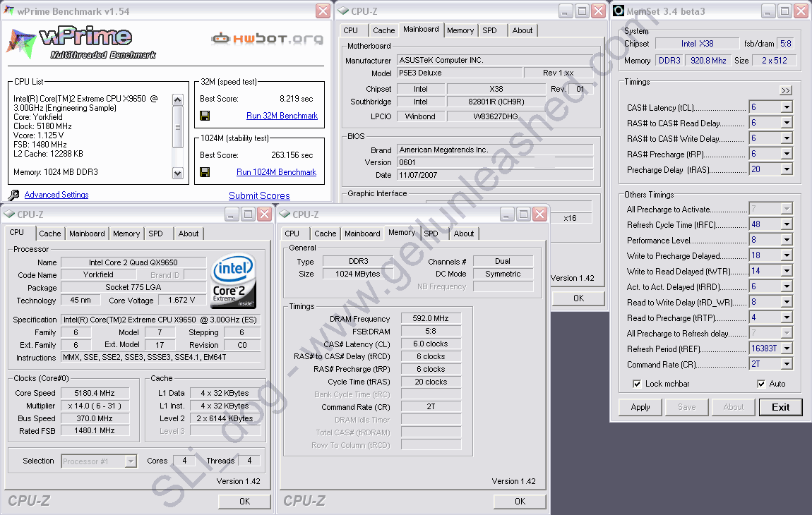
Task: Open About tab in CPU-Z Mainboard window
Action: pos(522,30)
